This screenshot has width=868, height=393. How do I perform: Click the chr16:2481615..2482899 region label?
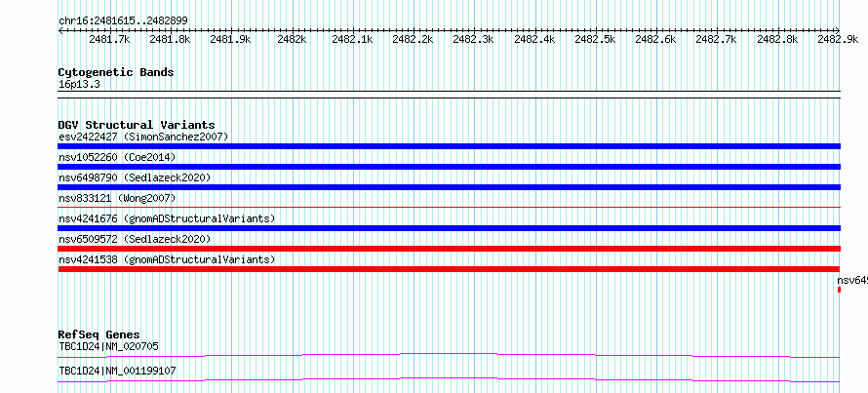point(123,21)
